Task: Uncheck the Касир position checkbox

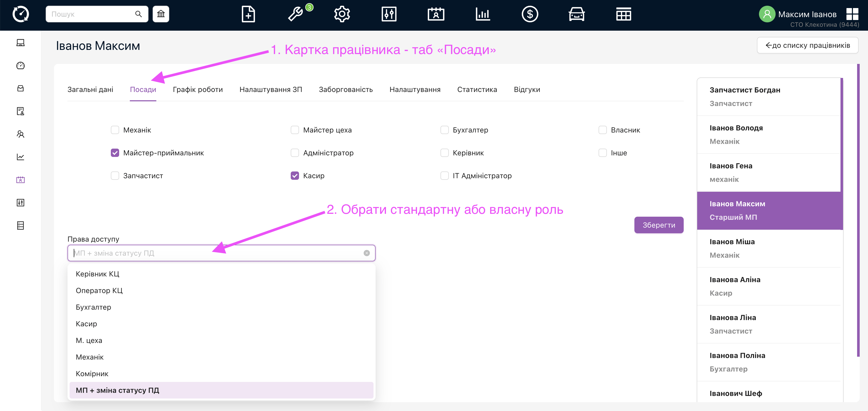Action: [x=295, y=176]
